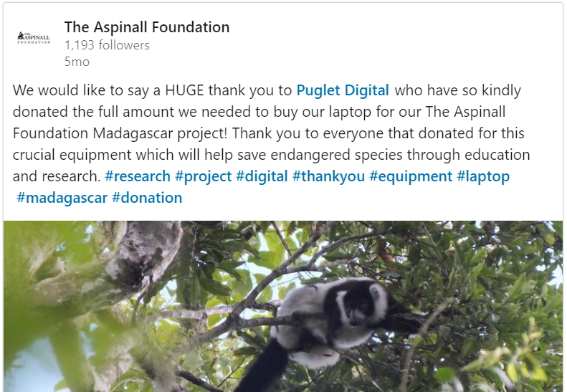Click the #donation hashtag

click(147, 198)
